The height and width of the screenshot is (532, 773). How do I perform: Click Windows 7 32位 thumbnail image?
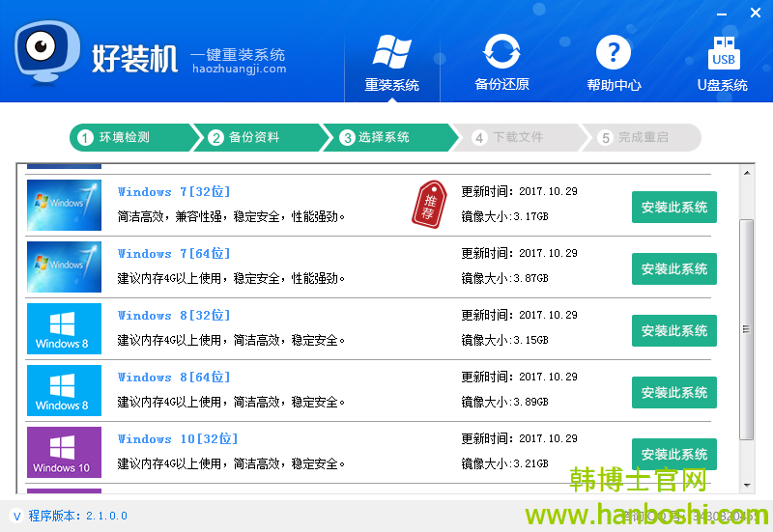pyautogui.click(x=64, y=205)
